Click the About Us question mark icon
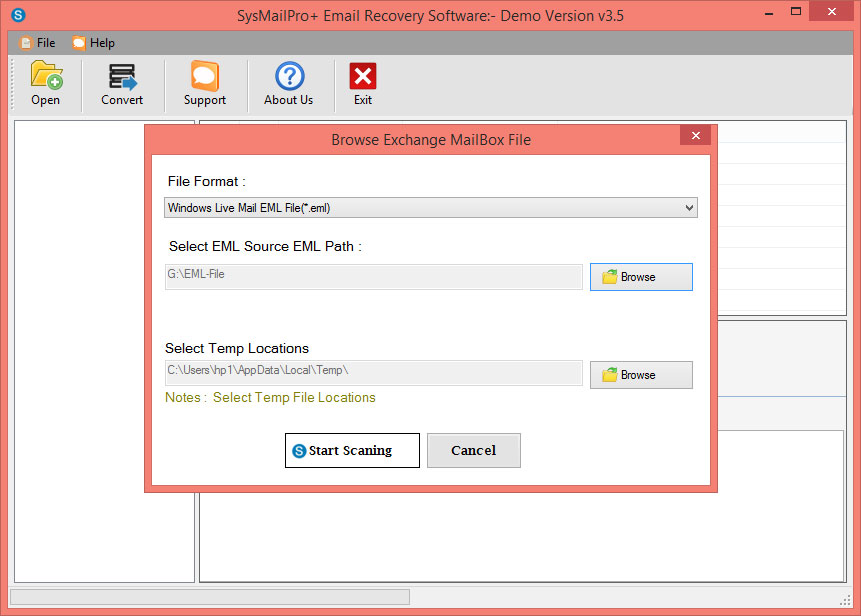 [x=289, y=76]
